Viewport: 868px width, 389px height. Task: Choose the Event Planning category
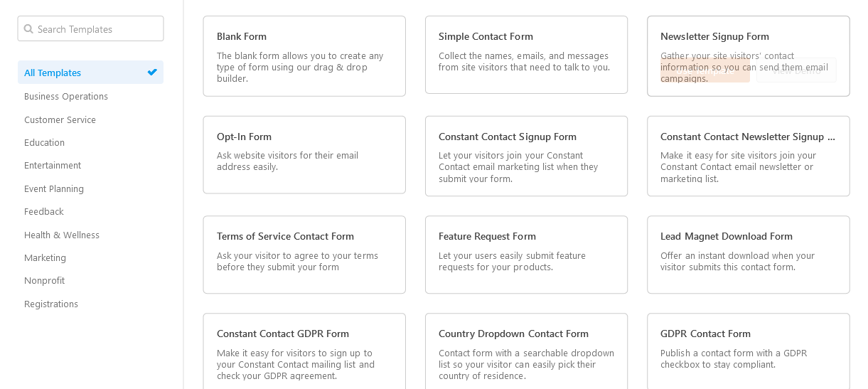click(54, 188)
